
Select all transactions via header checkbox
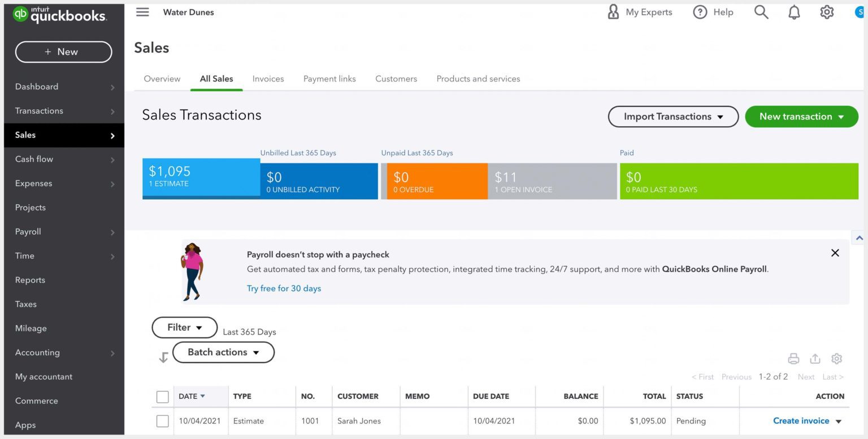(162, 396)
